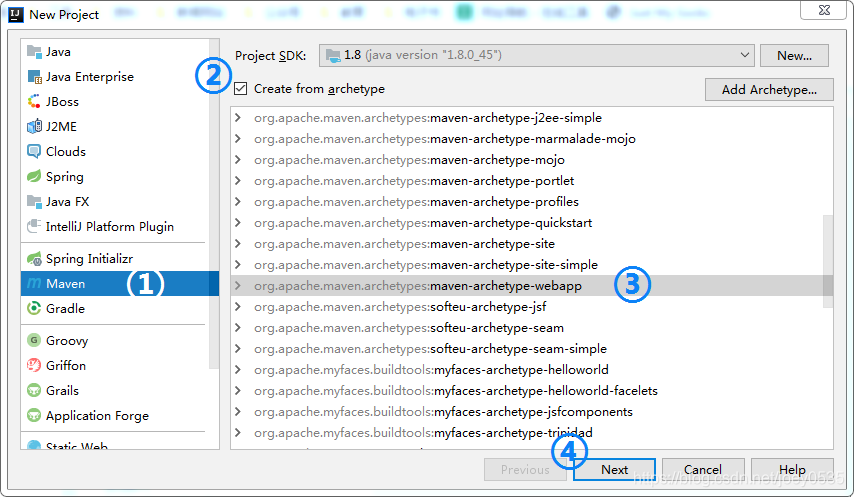The height and width of the screenshot is (497, 854).
Task: Expand softeu-archetype-seam-simple chevron
Action: [x=237, y=348]
